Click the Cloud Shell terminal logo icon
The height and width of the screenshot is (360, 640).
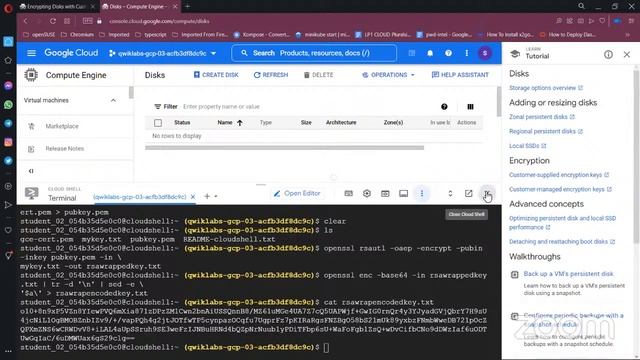pyautogui.click(x=31, y=193)
